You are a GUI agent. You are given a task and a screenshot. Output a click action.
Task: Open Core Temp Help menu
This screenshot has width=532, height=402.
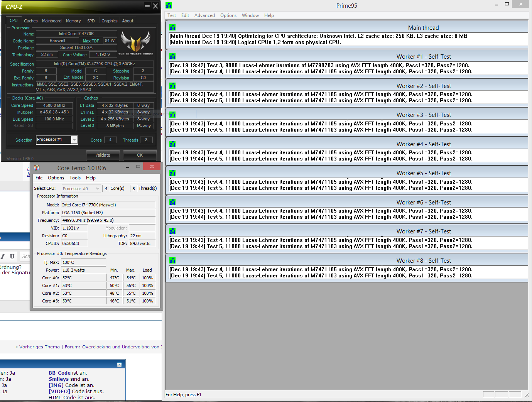(x=91, y=178)
